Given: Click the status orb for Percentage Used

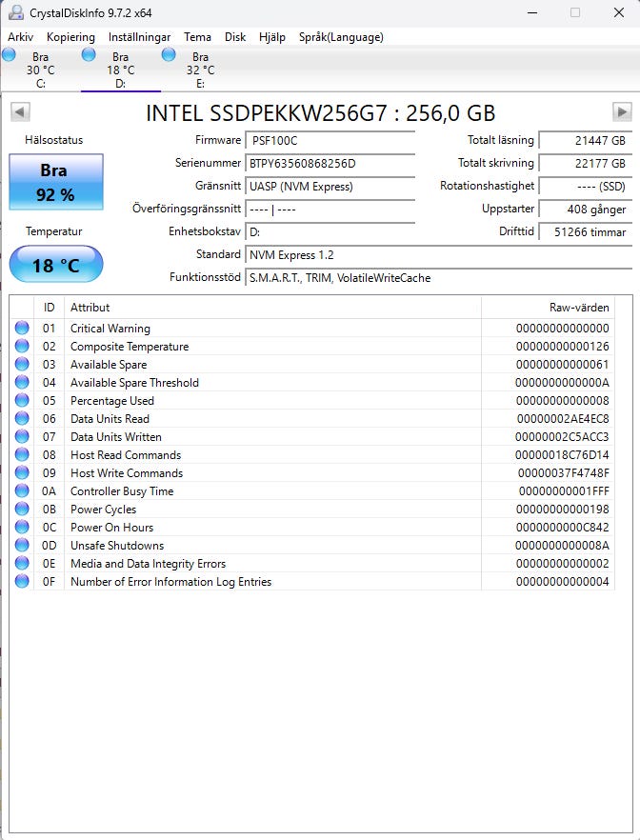Looking at the screenshot, I should [22, 401].
